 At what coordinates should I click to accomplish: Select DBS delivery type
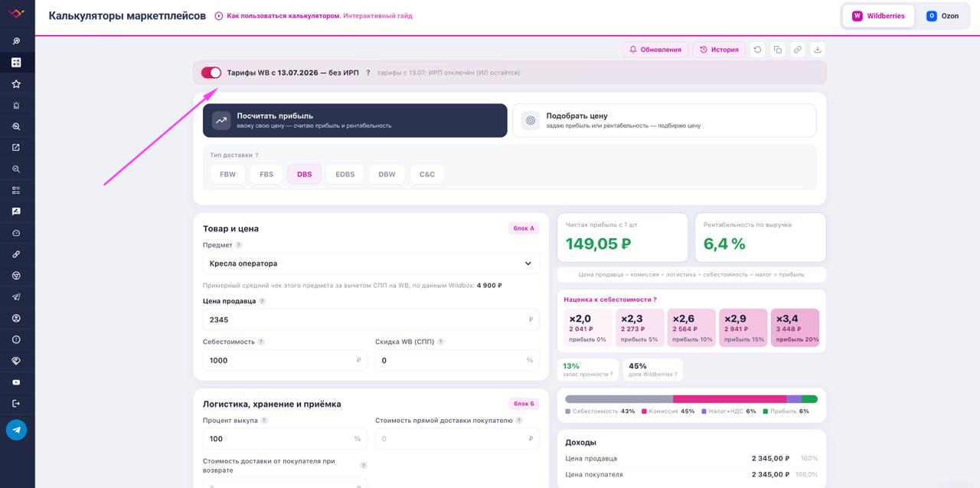[x=305, y=174]
